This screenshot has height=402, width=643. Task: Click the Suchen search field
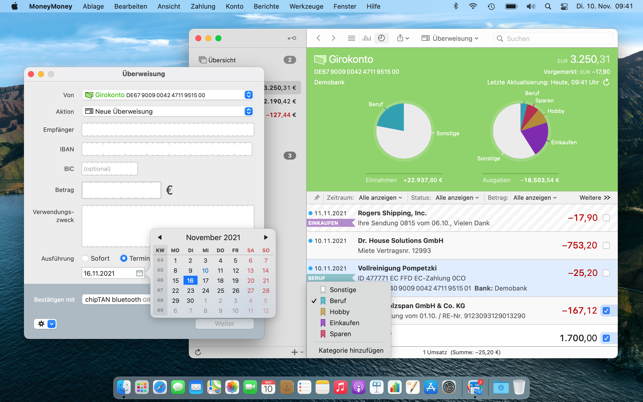coord(554,38)
